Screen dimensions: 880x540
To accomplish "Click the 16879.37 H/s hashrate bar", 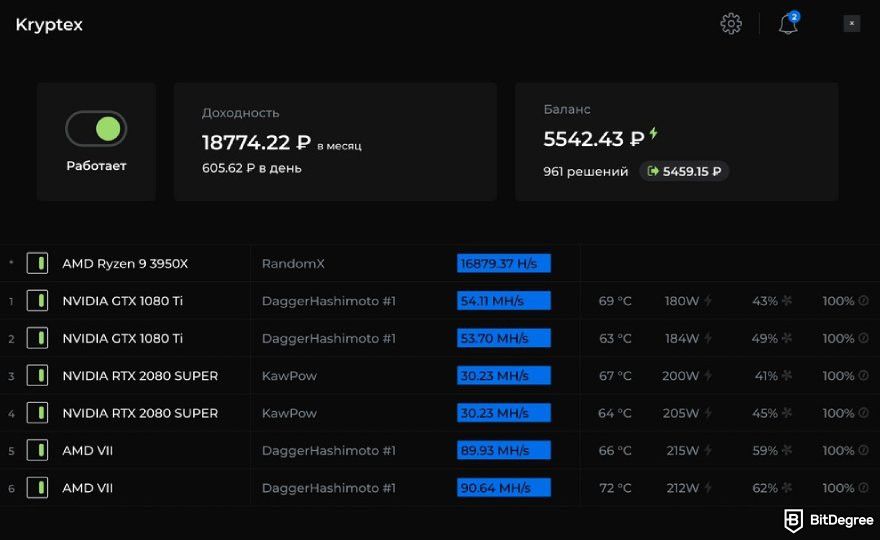I will point(503,263).
